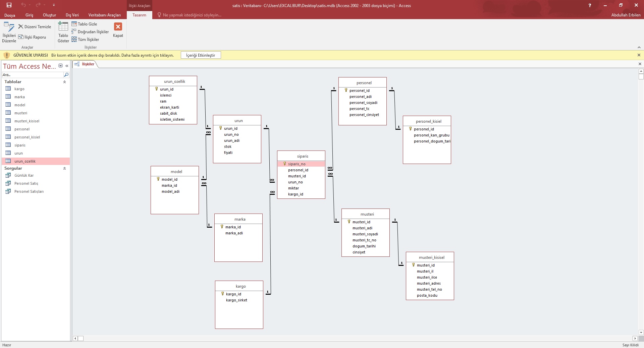
Task: Collapse the ribbon with the chevron arrow
Action: click(x=639, y=47)
